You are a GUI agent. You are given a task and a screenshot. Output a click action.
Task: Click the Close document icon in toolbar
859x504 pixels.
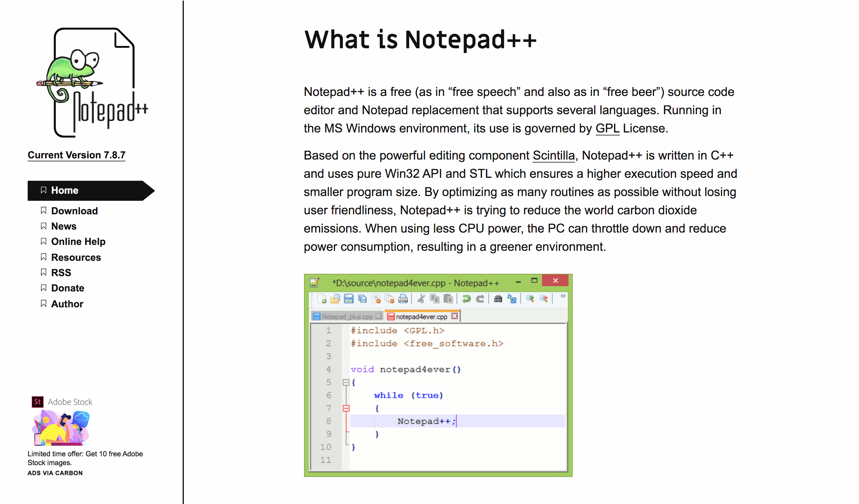pos(376,299)
